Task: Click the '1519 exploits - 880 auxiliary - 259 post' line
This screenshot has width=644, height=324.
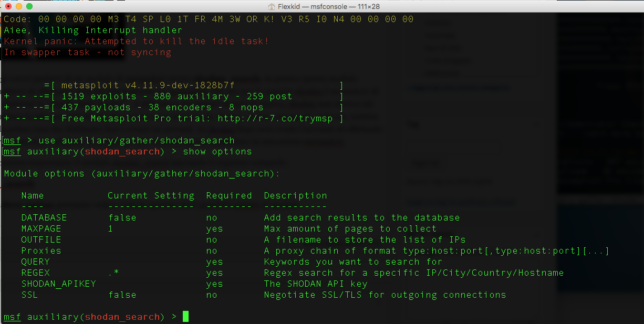Action: [176, 96]
